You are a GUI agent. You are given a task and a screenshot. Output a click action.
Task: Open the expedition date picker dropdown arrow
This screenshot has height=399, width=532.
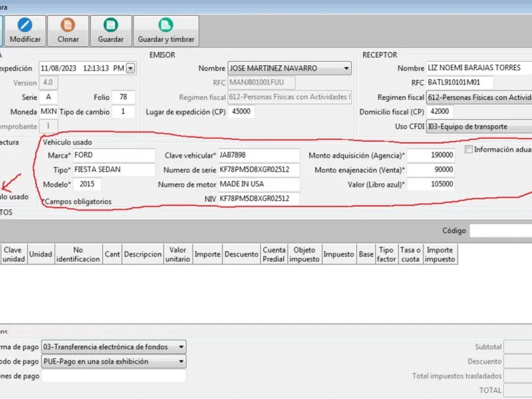click(130, 68)
